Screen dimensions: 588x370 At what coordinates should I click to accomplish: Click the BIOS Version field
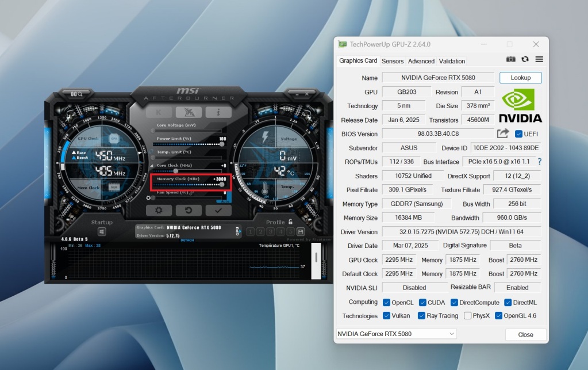tap(438, 133)
